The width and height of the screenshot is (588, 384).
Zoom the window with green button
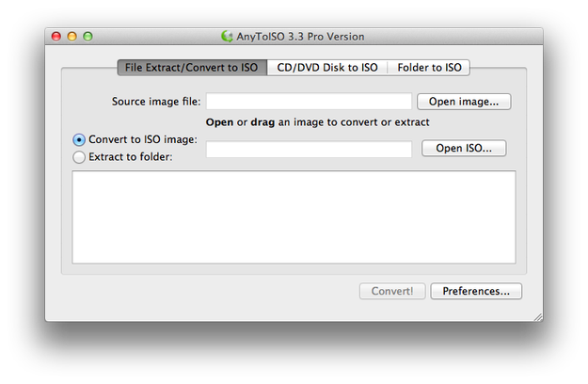pyautogui.click(x=87, y=37)
